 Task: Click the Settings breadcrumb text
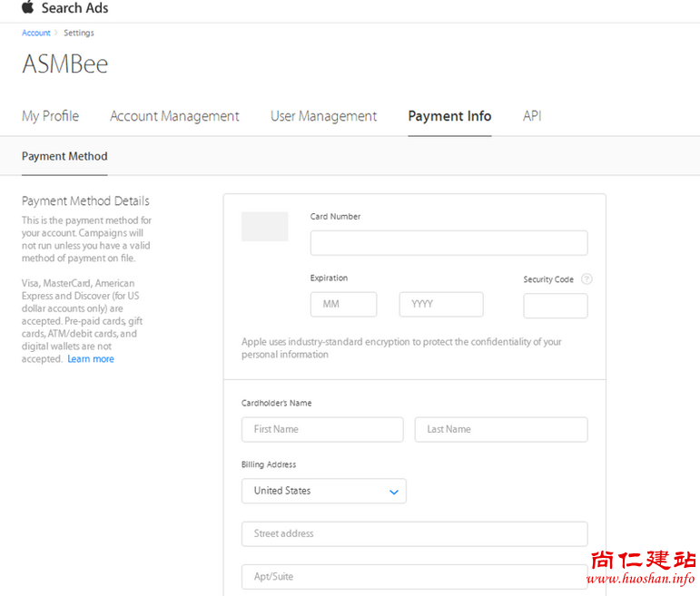[x=79, y=33]
